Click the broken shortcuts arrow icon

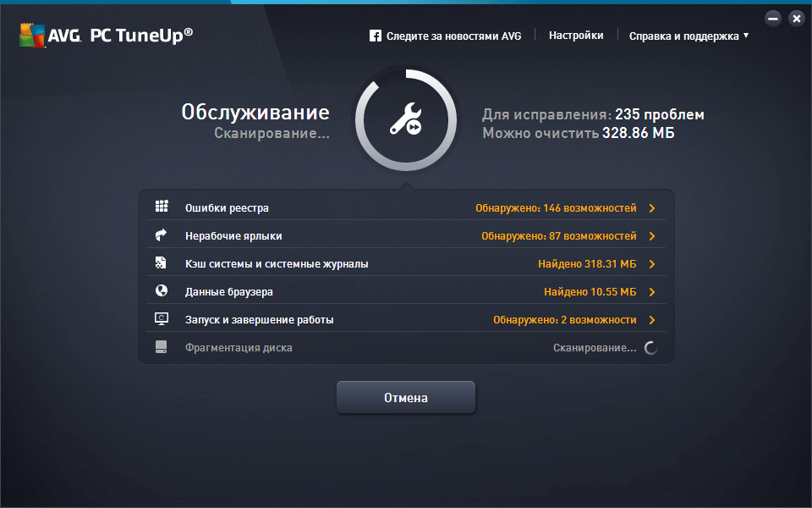tap(162, 235)
